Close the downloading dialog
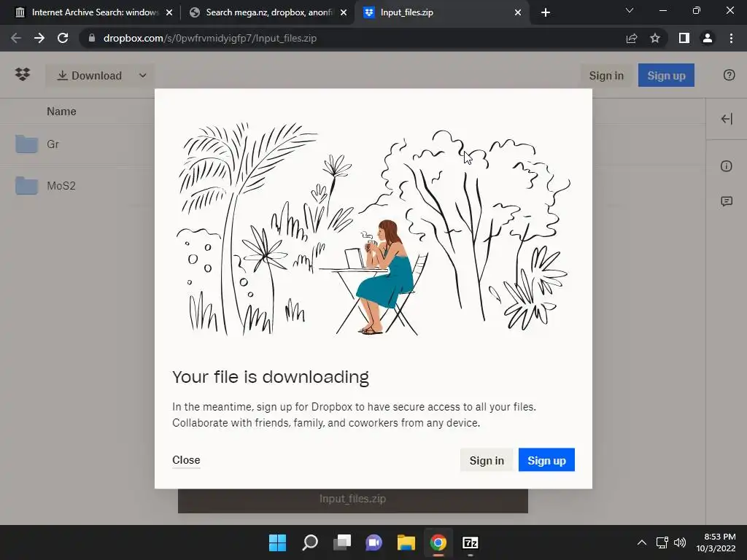Screen dimensions: 747x560 click(x=186, y=460)
